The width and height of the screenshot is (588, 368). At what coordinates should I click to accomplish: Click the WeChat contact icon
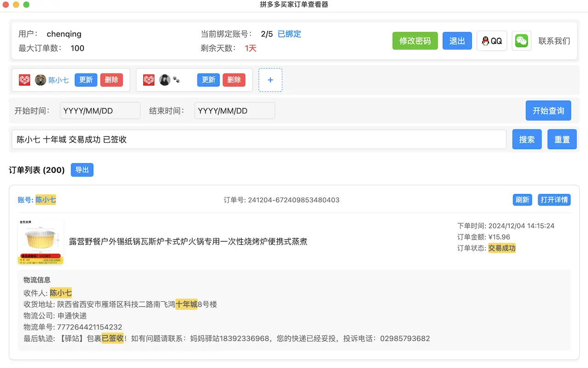(521, 41)
